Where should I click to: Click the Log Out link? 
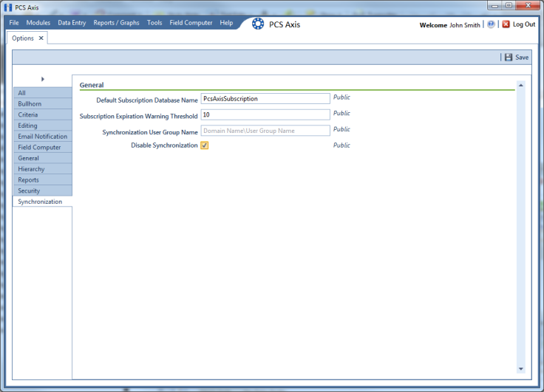524,24
